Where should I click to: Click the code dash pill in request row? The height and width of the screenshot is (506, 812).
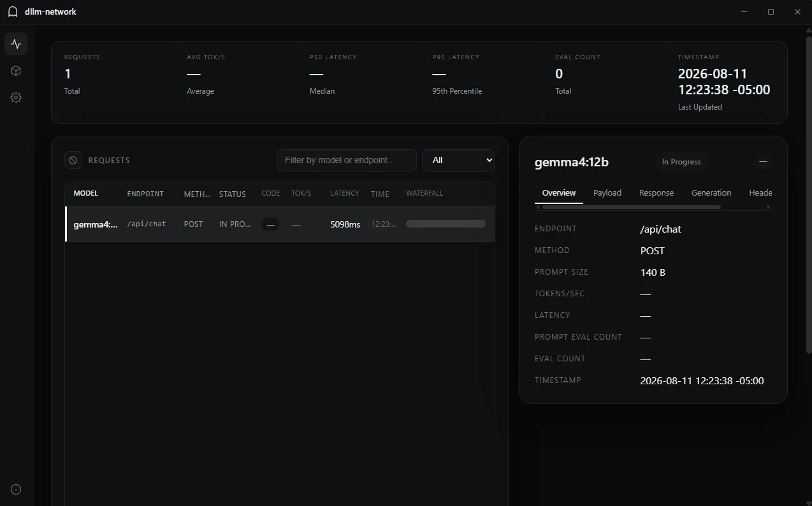[270, 224]
